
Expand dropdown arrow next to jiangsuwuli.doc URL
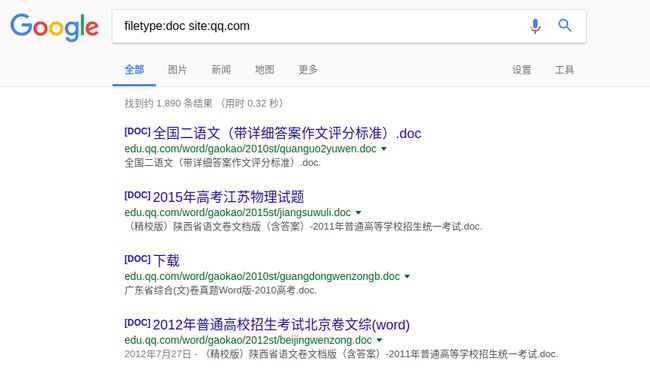358,213
